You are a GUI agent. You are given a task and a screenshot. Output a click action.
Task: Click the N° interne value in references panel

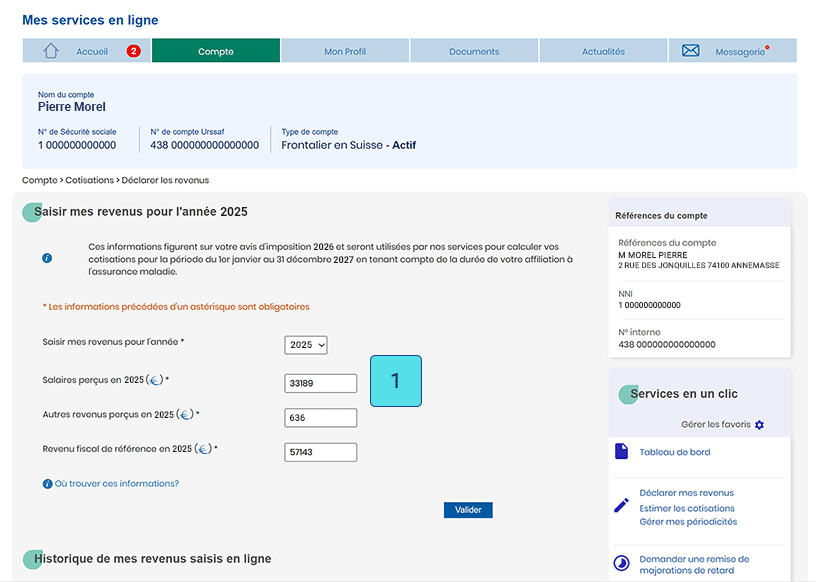tap(667, 345)
